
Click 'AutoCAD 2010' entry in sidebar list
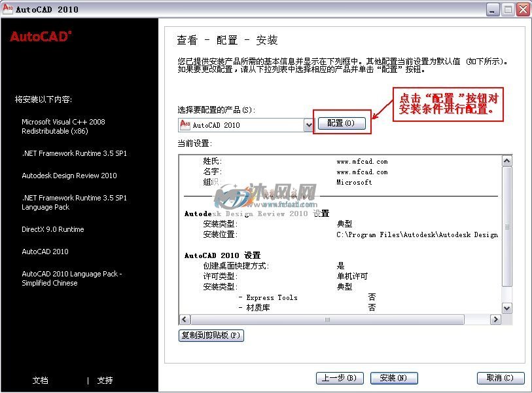[x=45, y=252]
